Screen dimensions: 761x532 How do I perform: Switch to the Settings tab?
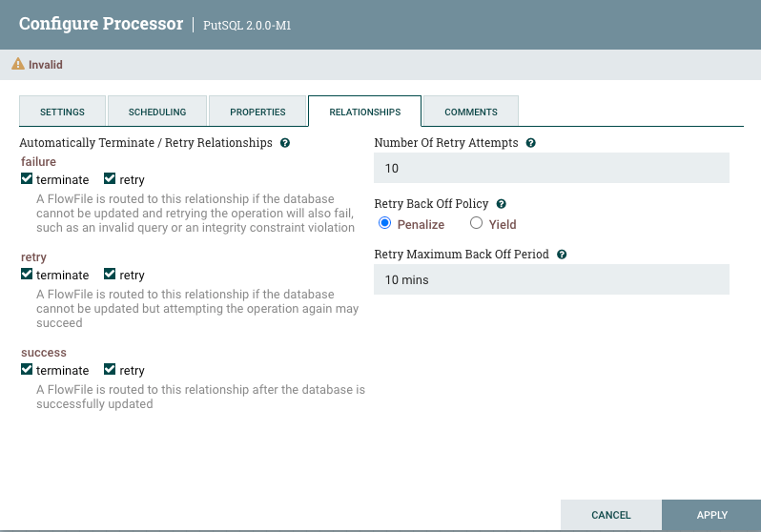(62, 112)
